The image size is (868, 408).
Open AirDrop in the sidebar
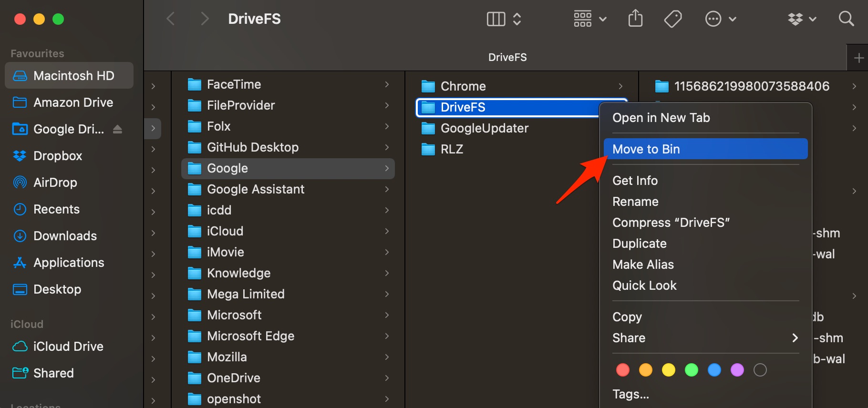pyautogui.click(x=69, y=183)
